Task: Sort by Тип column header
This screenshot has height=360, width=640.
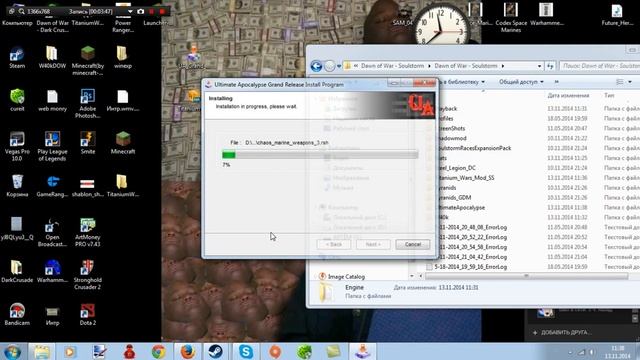Action: coord(609,96)
